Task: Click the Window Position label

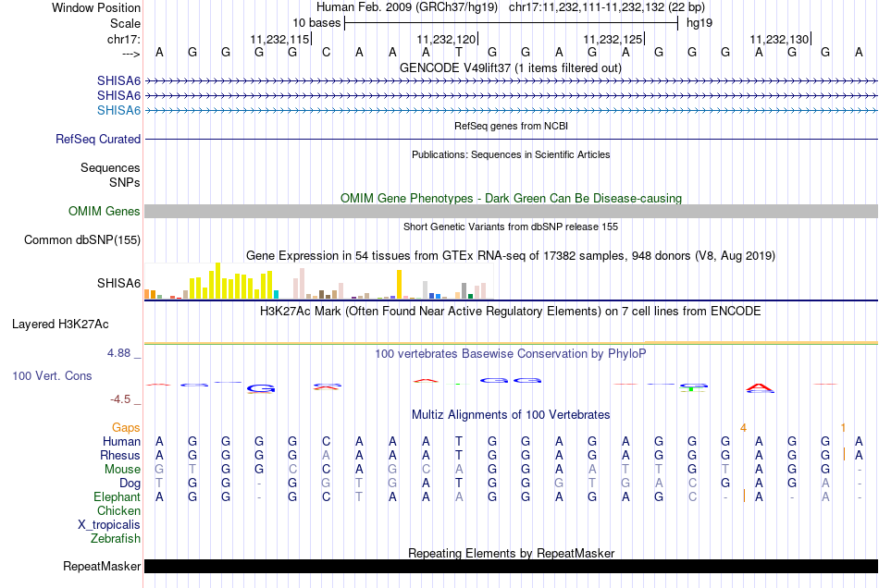Action: click(96, 7)
